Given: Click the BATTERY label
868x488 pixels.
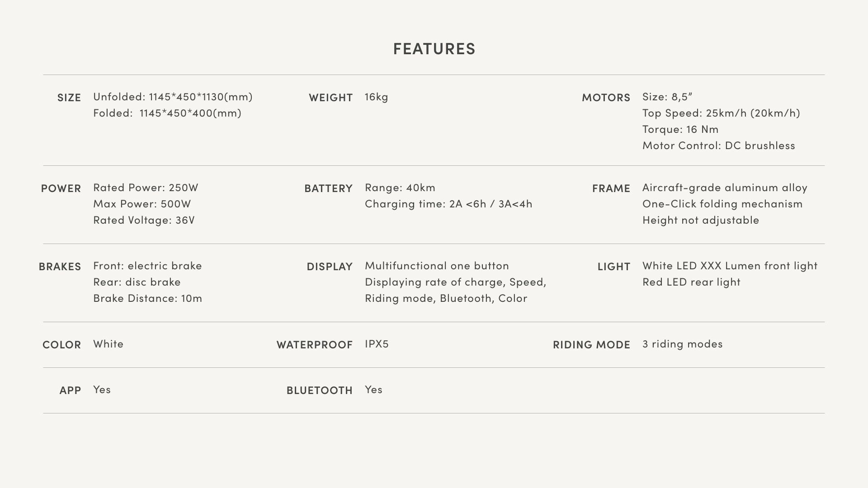Looking at the screenshot, I should click(x=328, y=188).
